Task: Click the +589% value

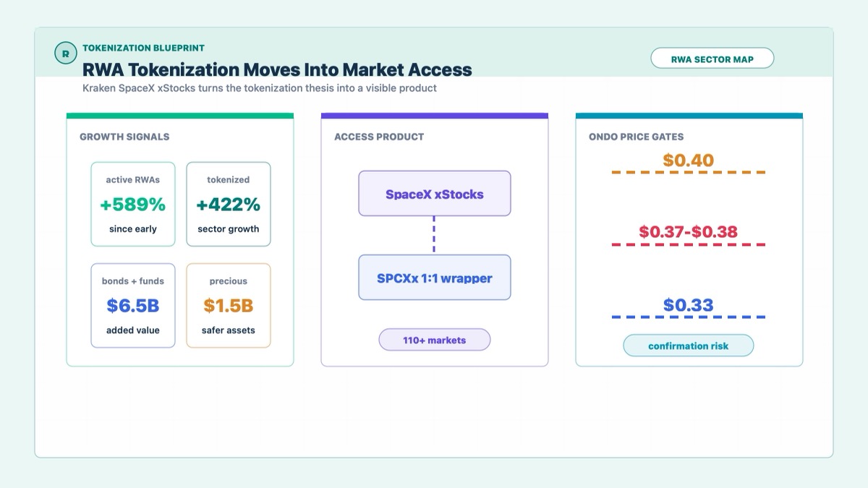Action: 133,205
